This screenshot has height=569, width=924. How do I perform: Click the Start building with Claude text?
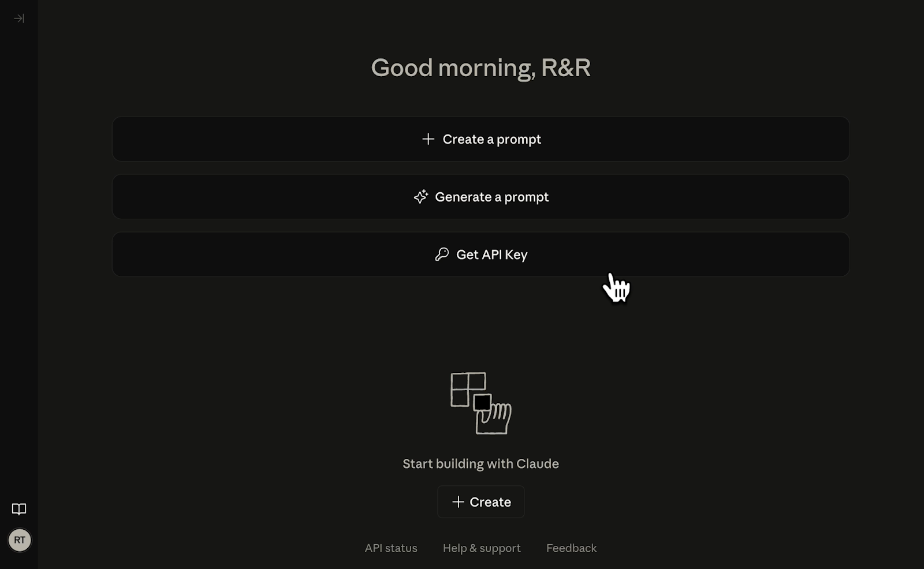point(480,463)
